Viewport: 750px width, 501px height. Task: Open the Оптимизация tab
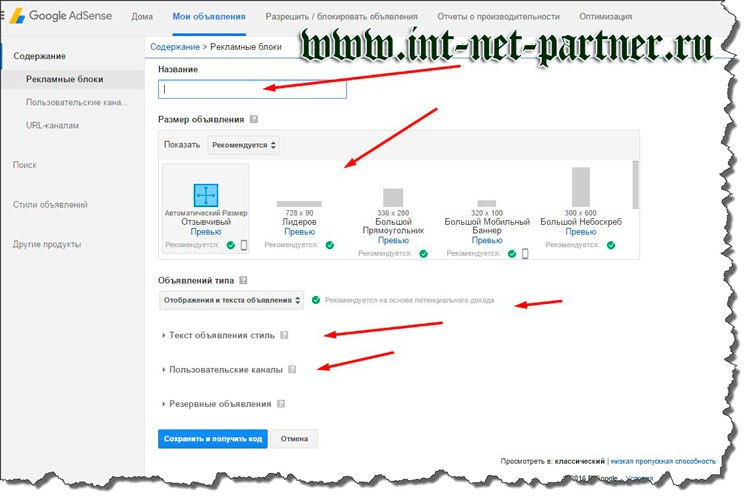tap(606, 16)
